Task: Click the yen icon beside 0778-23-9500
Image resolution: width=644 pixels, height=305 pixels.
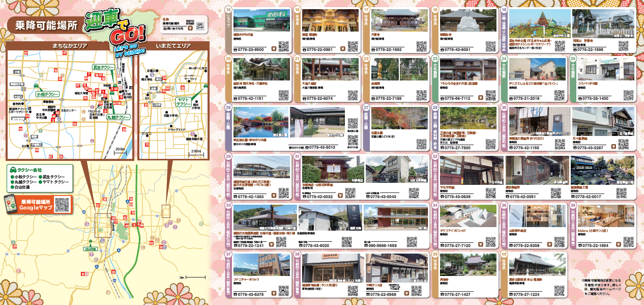Action: [275, 49]
